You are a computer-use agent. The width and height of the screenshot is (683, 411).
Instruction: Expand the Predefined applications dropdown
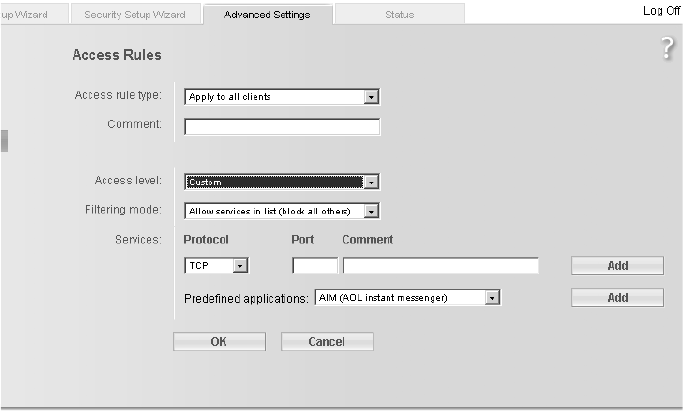408,298
